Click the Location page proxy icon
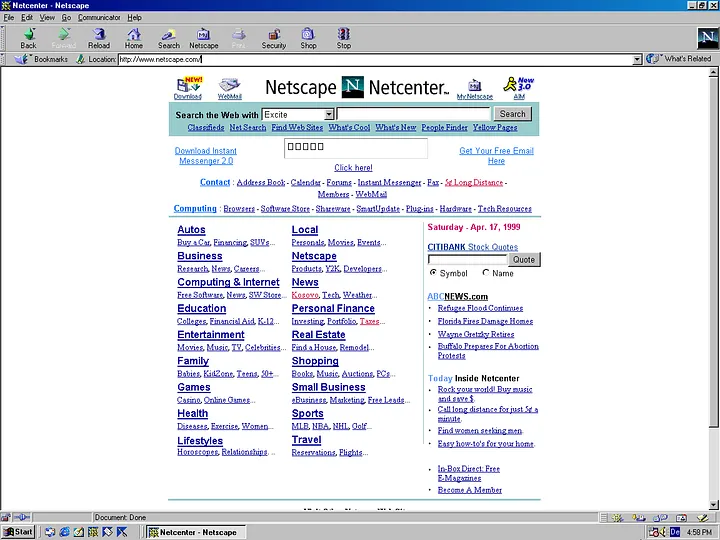 81,59
